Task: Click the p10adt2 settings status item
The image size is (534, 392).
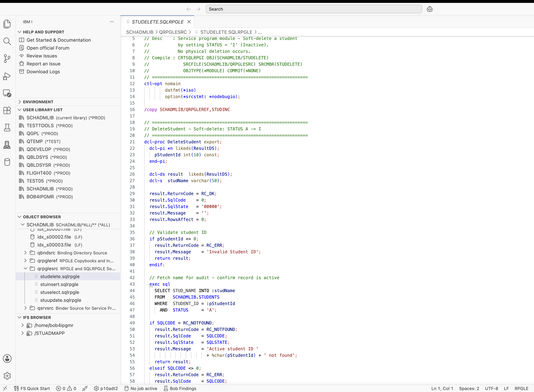Action: click(106, 388)
